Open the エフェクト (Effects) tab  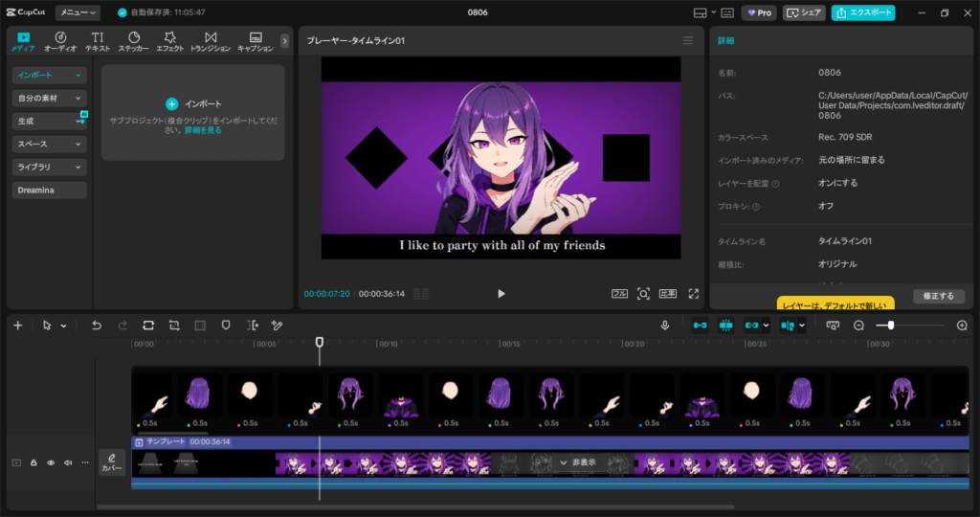tap(169, 41)
